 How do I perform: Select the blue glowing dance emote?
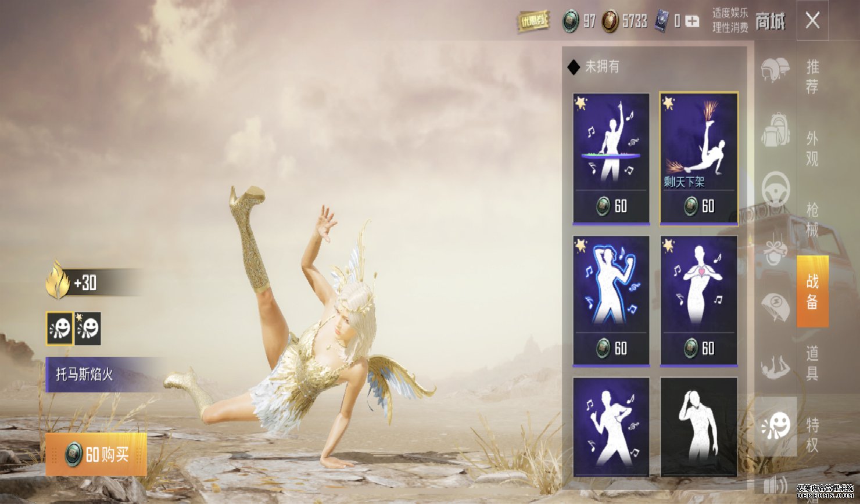point(611,301)
